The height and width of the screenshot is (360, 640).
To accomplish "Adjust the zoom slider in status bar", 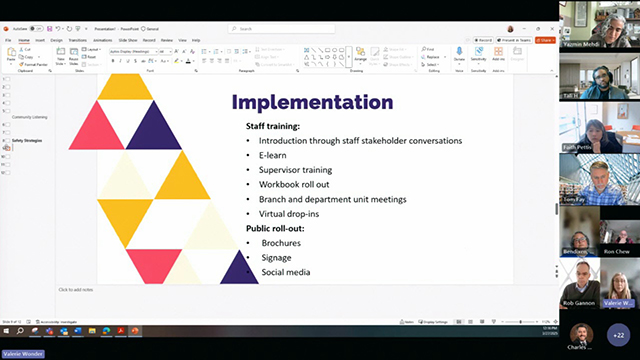I will [520, 322].
